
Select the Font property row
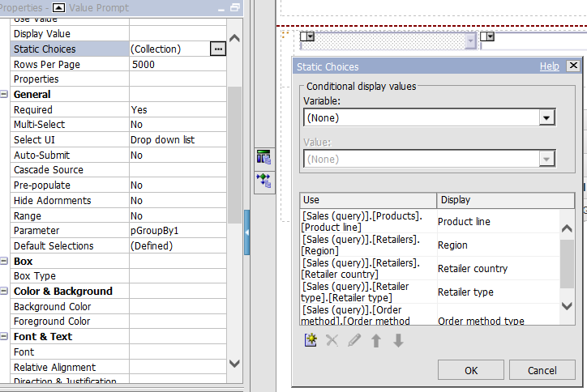(x=118, y=352)
